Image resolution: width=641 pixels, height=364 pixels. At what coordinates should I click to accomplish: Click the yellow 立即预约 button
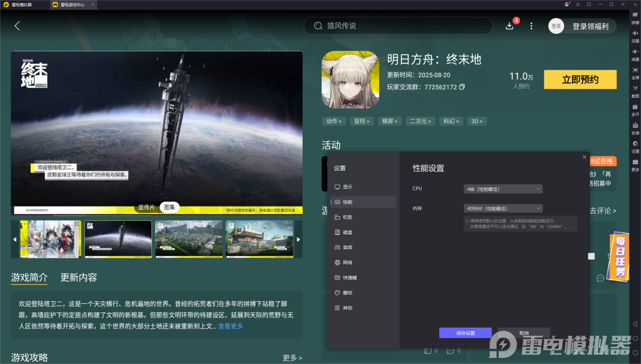(580, 79)
